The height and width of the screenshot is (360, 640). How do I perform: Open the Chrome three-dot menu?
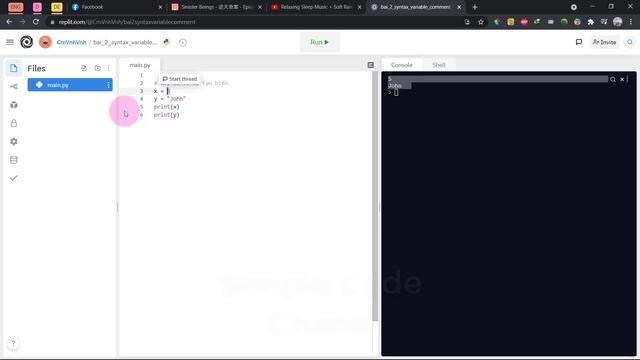[x=631, y=22]
